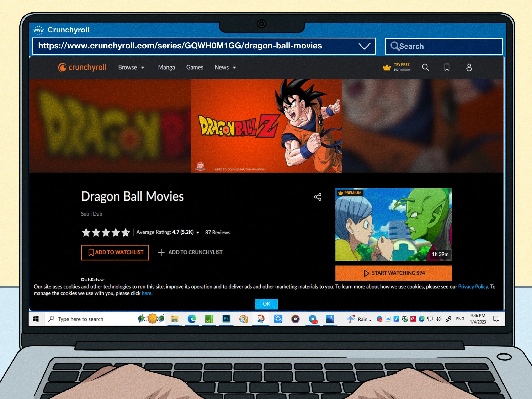Open the Privacy Policy link
Viewport: 532px width, 399px height.
coord(473,287)
